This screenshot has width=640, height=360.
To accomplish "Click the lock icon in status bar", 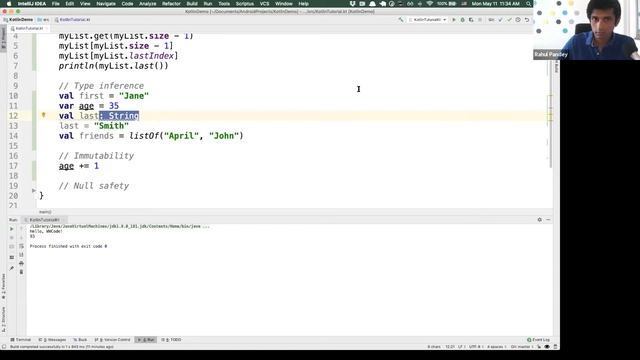I will tap(539, 347).
